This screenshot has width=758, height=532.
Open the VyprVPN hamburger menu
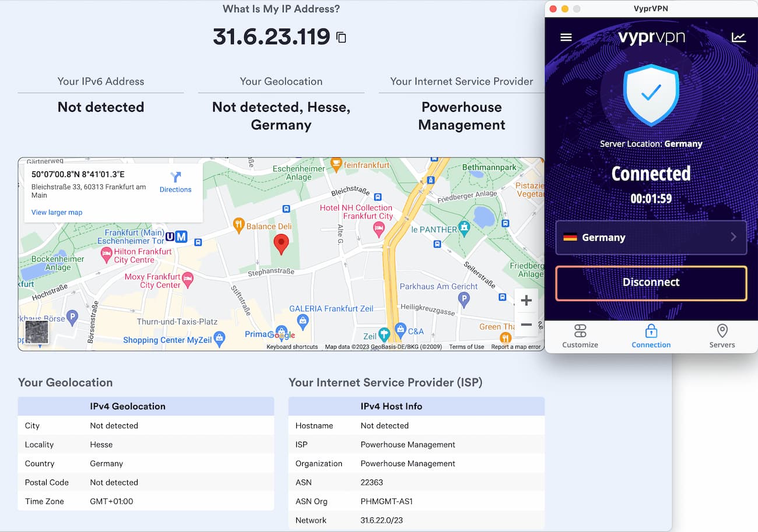click(x=565, y=37)
